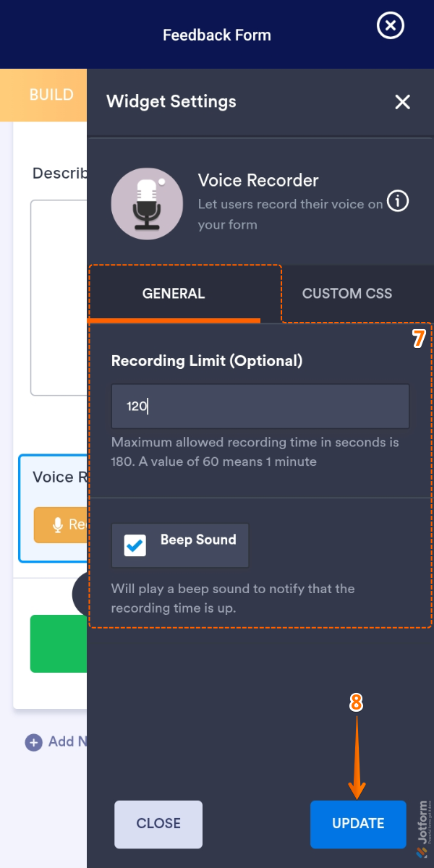
Task: Open the info tooltip beside Voice Recorder title
Action: [x=398, y=201]
